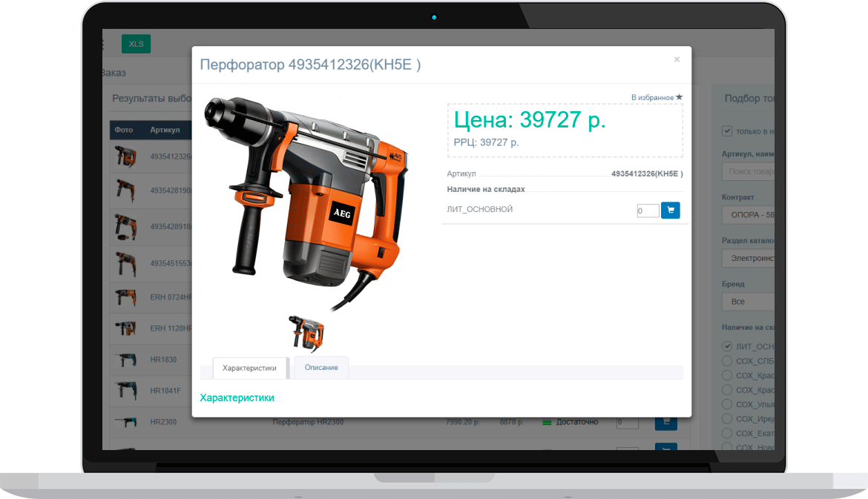Focus the Поиск товара search field
This screenshot has width=868, height=499.
coord(748,171)
